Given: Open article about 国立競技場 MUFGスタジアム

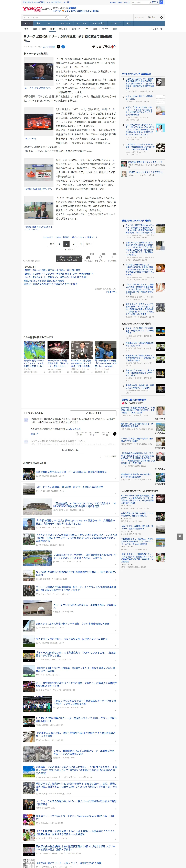Looking at the screenshot, I should click(x=85, y=505).
